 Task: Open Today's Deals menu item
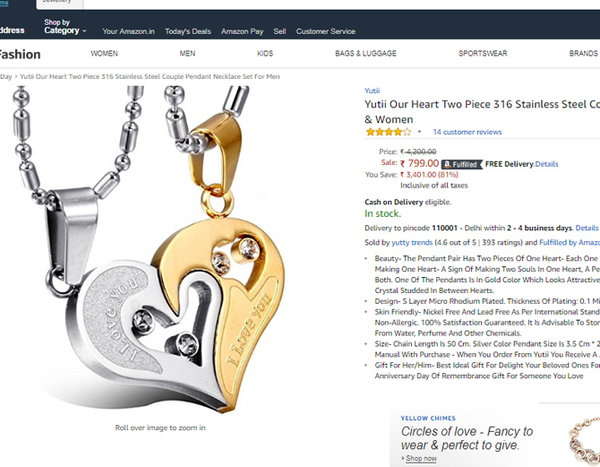coord(188,31)
